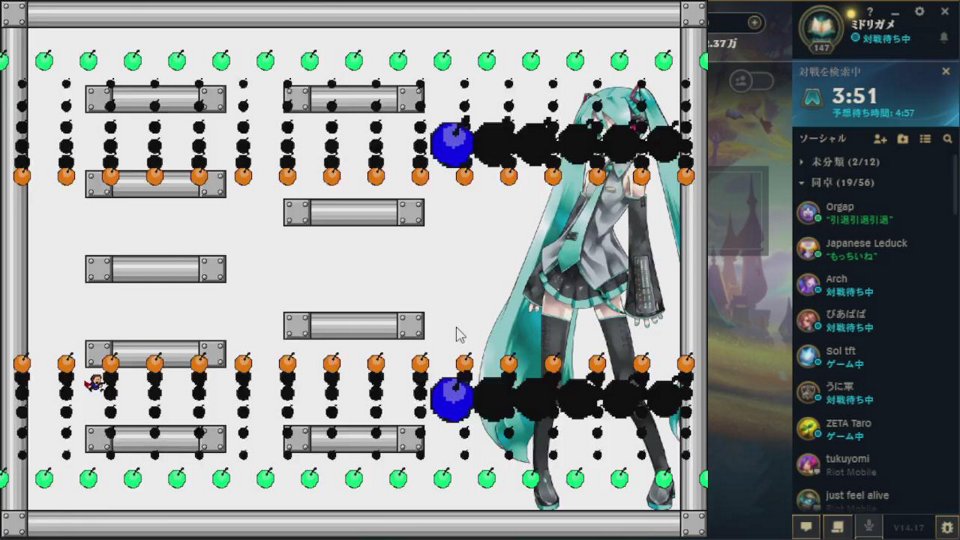Image resolution: width=960 pixels, height=540 pixels.
Task: Click the kid player character in game
Action: pos(96,383)
